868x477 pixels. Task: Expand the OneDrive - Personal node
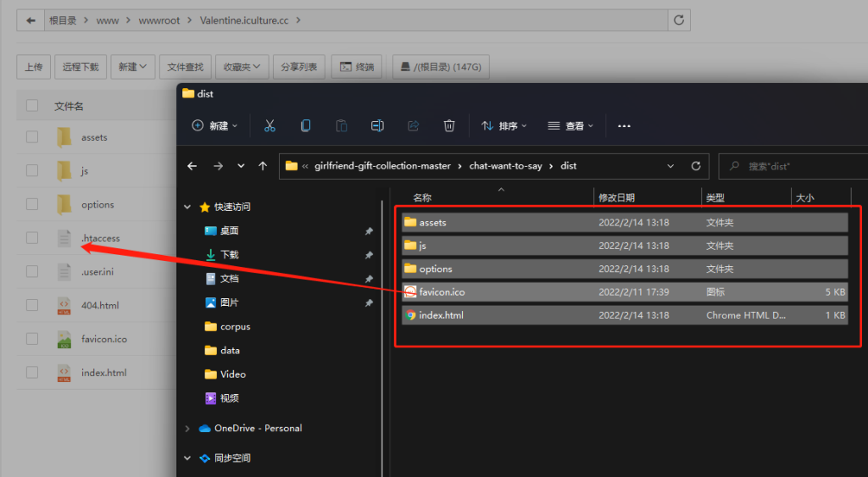(187, 429)
